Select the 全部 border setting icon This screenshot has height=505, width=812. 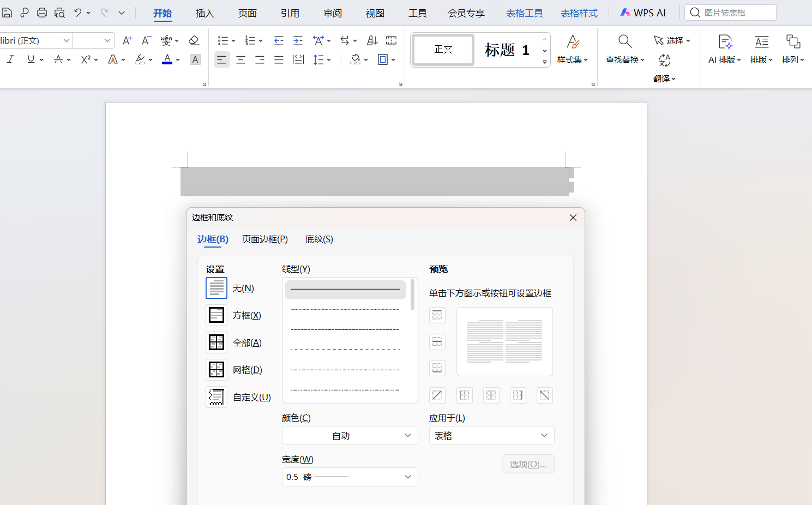216,342
